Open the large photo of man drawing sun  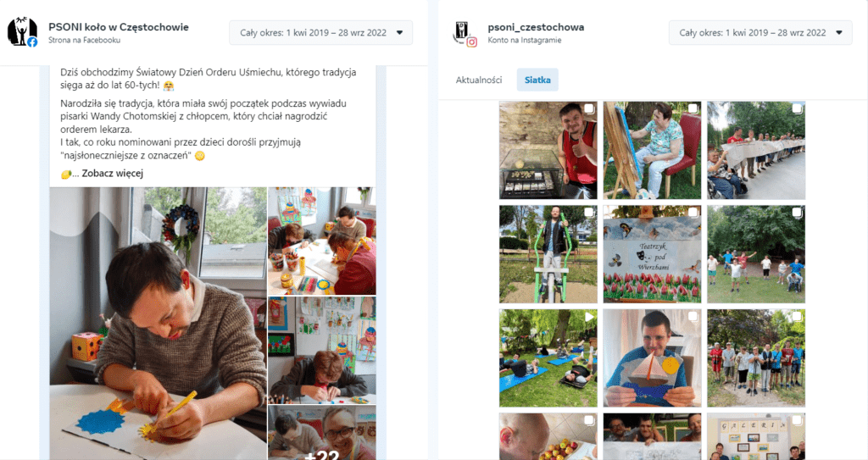click(159, 324)
